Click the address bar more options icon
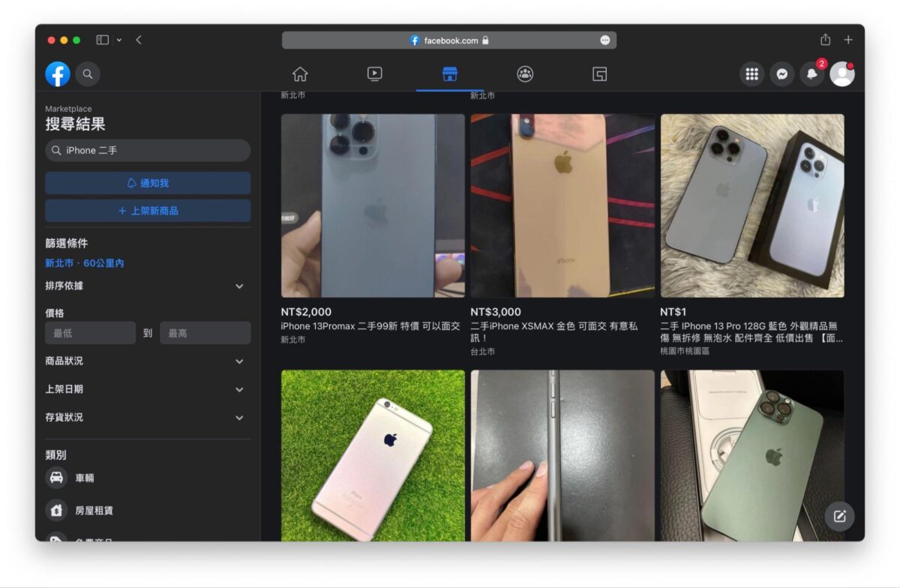Screen dimensions: 900x588 (605, 40)
